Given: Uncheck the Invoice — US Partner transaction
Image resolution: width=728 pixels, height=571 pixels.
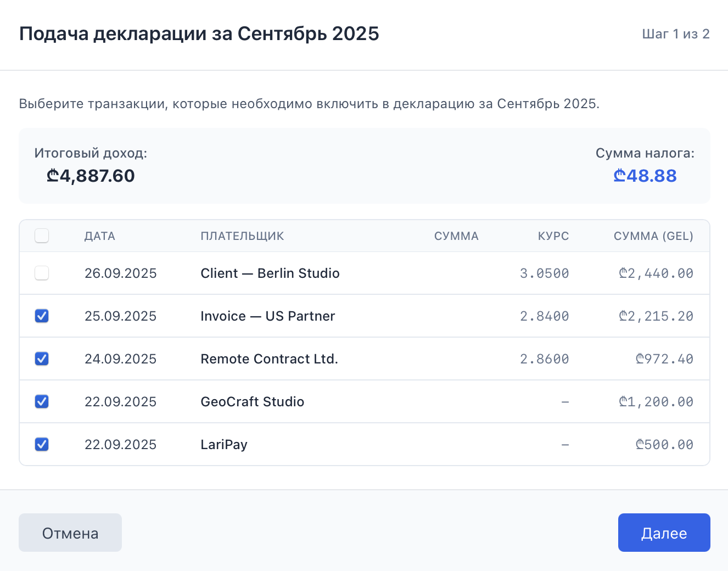Looking at the screenshot, I should (42, 316).
